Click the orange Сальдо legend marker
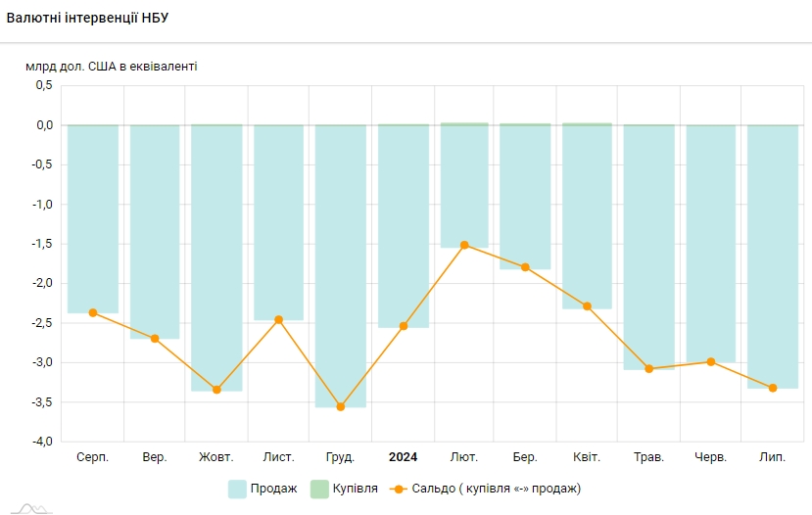 click(399, 489)
